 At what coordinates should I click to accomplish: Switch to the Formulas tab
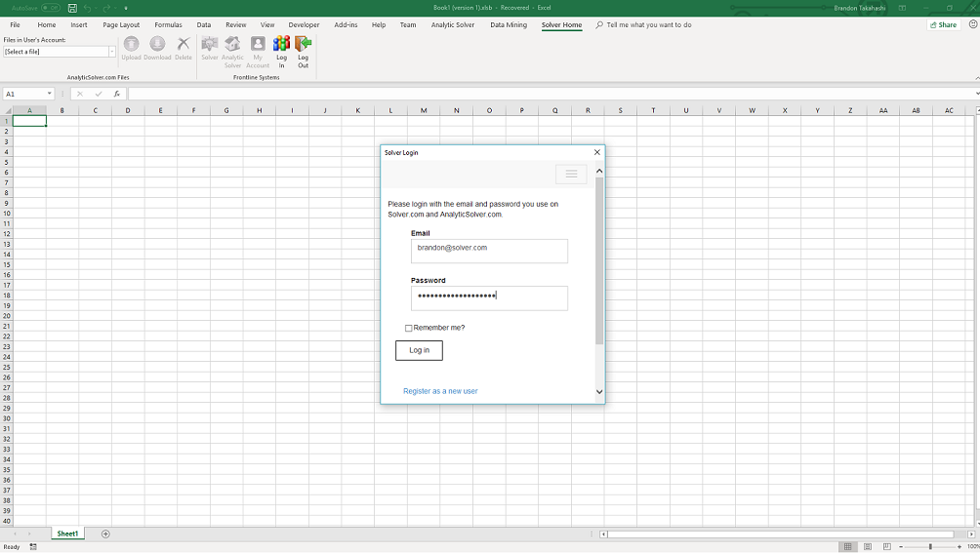[168, 25]
